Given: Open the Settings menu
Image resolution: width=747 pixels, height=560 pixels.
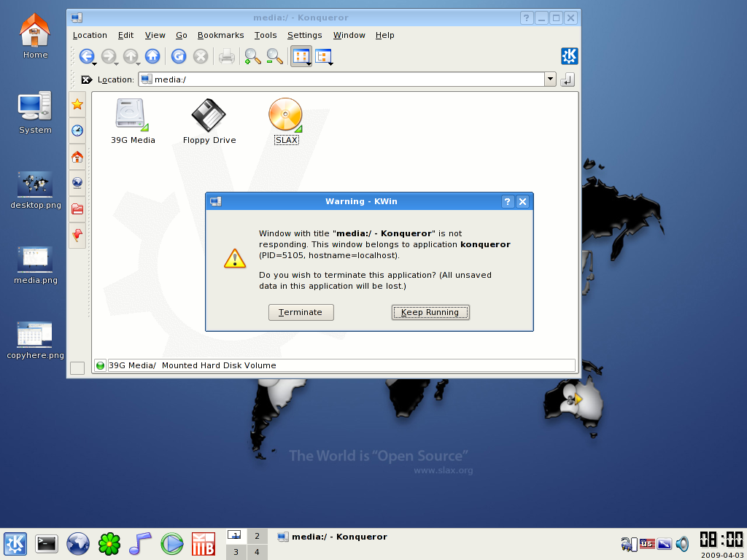Looking at the screenshot, I should tap(304, 35).
